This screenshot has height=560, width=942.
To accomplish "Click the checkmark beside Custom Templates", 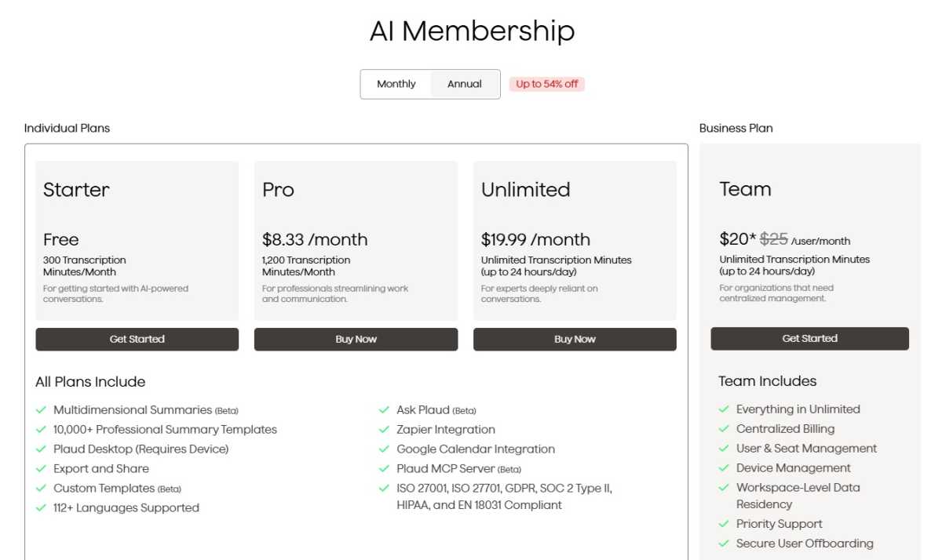I will point(42,488).
